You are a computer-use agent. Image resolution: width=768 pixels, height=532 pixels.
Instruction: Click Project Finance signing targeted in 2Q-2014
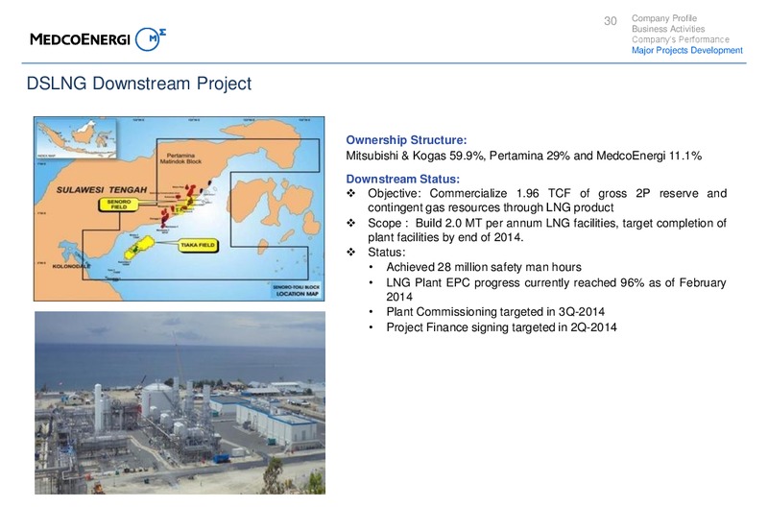[501, 327]
